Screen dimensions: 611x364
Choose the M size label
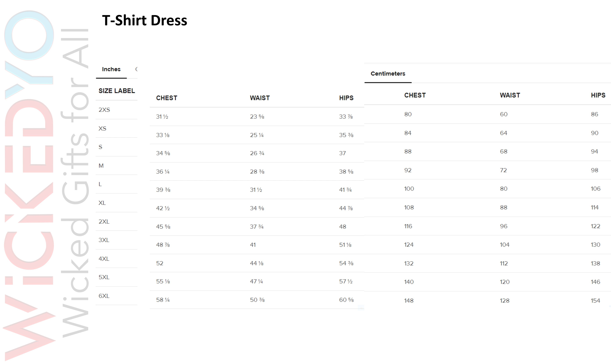pos(101,166)
